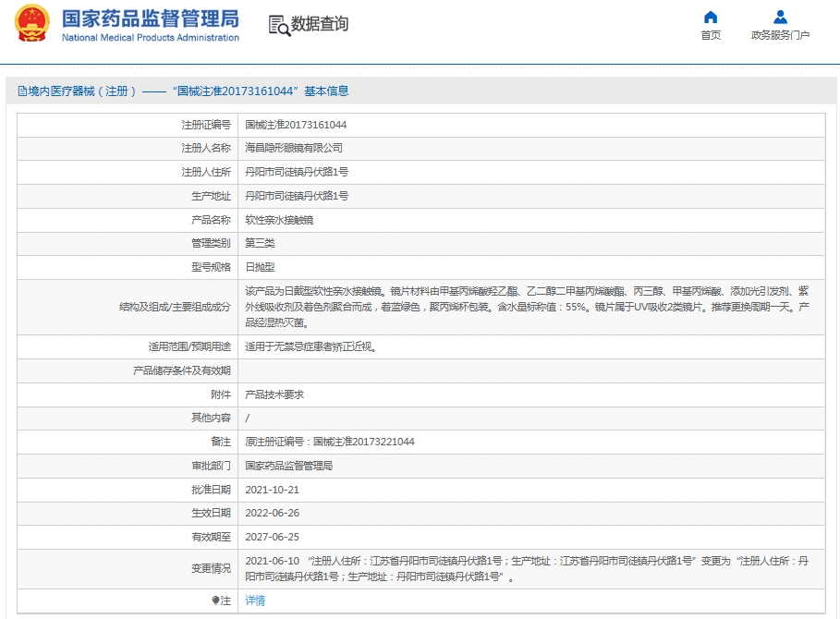Image resolution: width=840 pixels, height=619 pixels.
Task: Click the national emblem logo
Action: [32, 24]
